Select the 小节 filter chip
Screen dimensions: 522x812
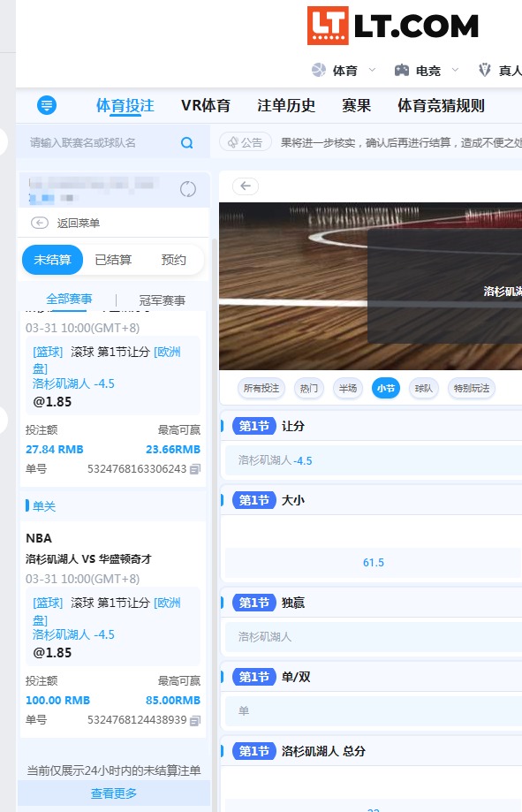(386, 388)
